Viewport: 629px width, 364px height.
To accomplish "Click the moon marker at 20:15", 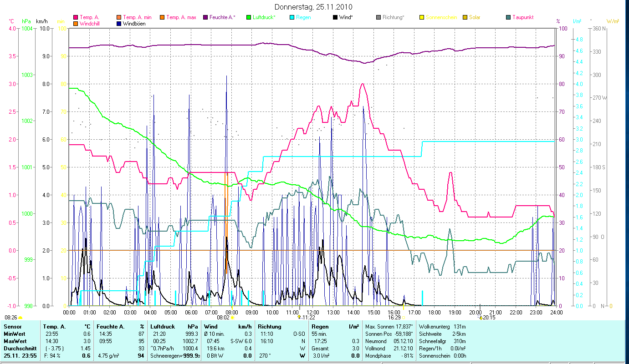I will (x=481, y=318).
